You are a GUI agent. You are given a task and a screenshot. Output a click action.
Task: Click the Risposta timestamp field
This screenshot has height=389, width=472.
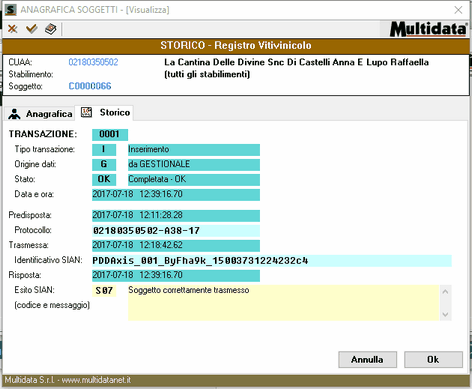click(x=176, y=276)
